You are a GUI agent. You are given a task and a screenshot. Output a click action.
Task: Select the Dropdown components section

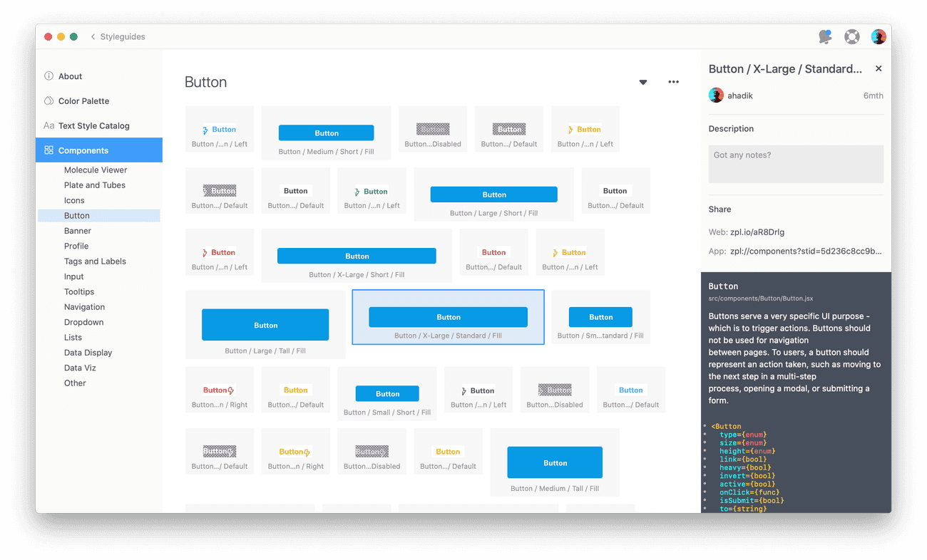pyautogui.click(x=83, y=322)
